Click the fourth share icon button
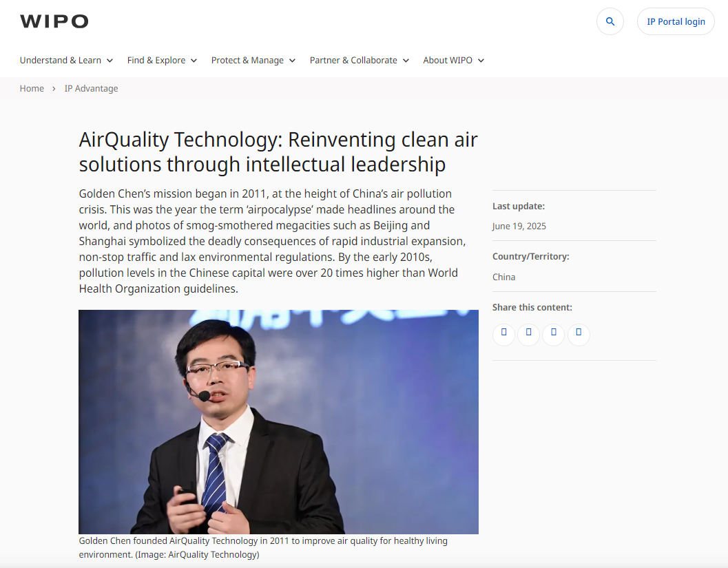The width and height of the screenshot is (728, 568). point(579,334)
